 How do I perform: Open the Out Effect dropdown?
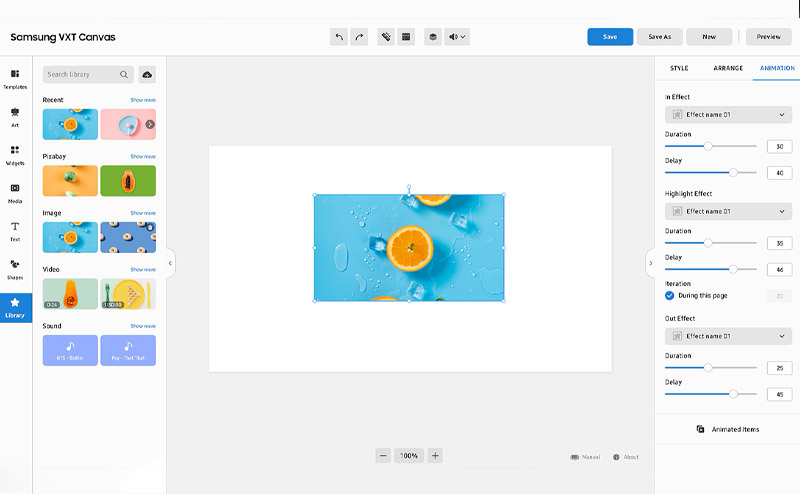[x=728, y=336]
